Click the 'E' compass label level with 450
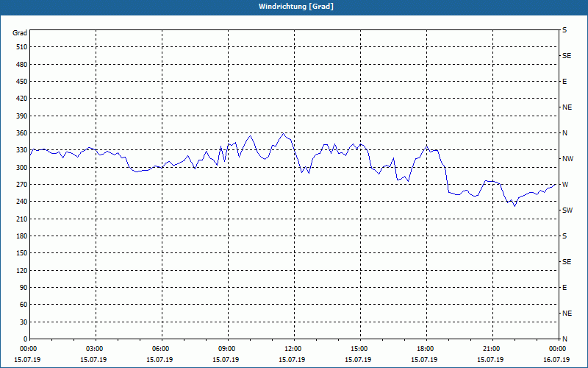 [564, 82]
